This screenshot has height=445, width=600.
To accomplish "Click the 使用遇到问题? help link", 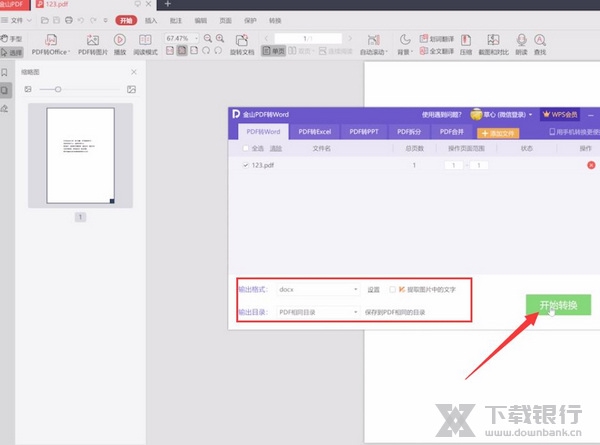I will (x=442, y=114).
